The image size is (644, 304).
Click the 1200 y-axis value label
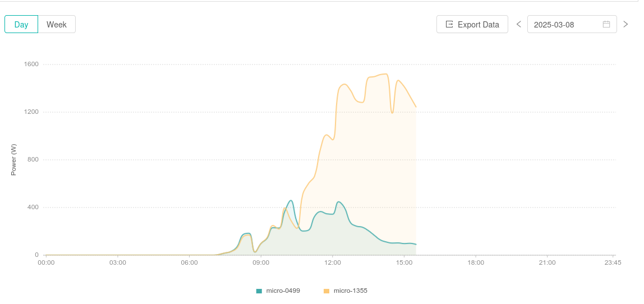(x=31, y=112)
